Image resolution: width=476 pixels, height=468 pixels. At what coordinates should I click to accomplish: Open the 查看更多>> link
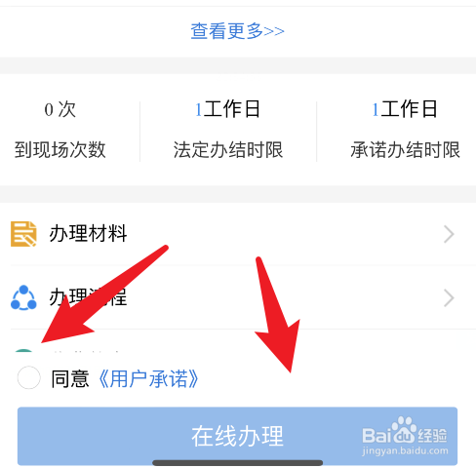(237, 31)
